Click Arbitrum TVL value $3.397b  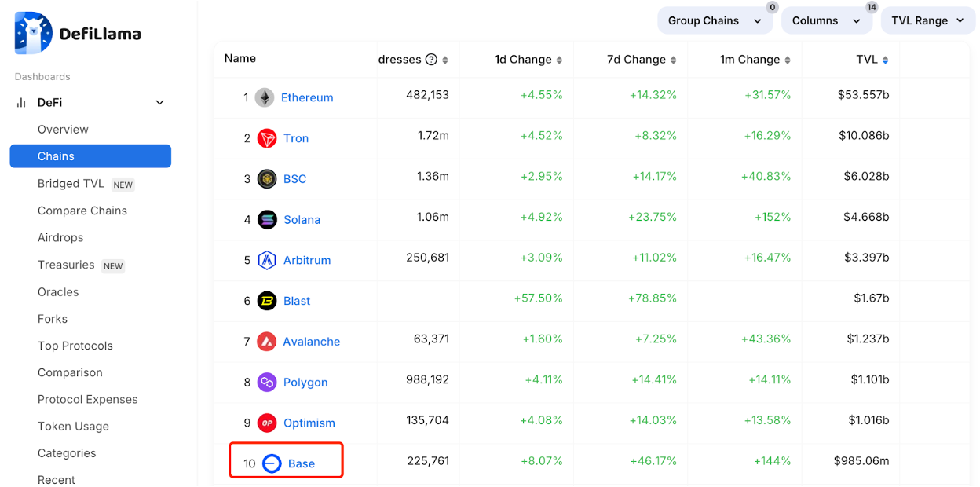click(866, 257)
